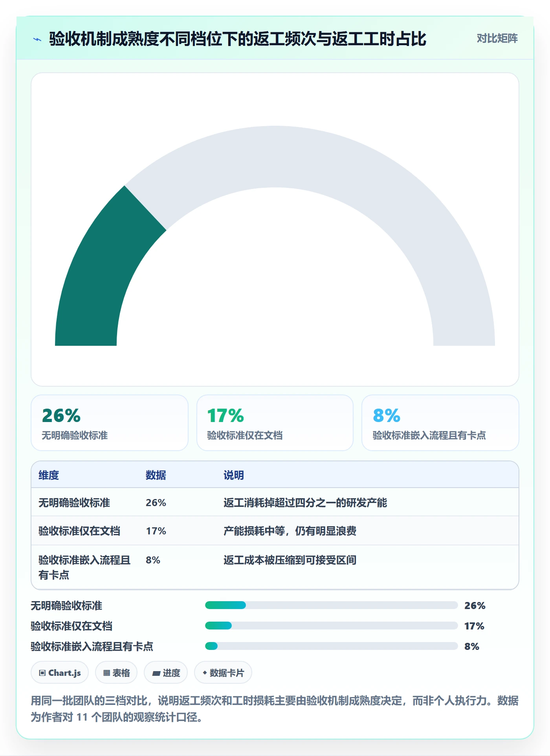The image size is (550, 756).
Task: Click the 17% progress bar
Action: pos(332,626)
